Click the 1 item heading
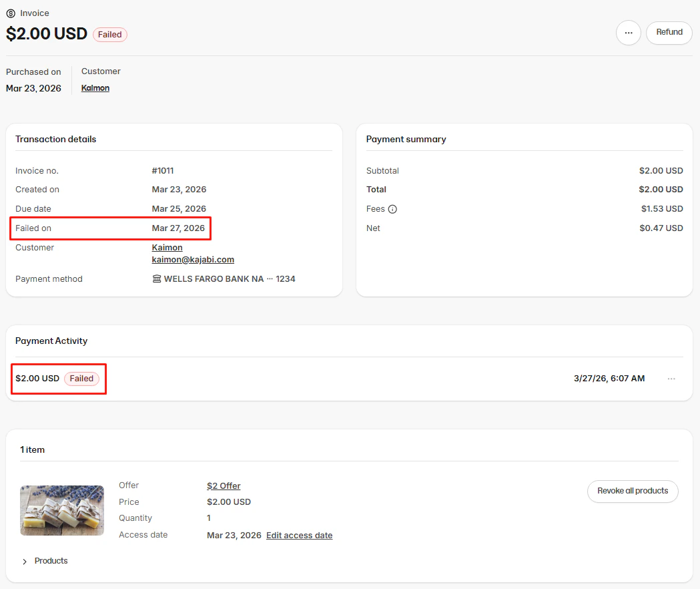The height and width of the screenshot is (589, 700). click(x=32, y=450)
